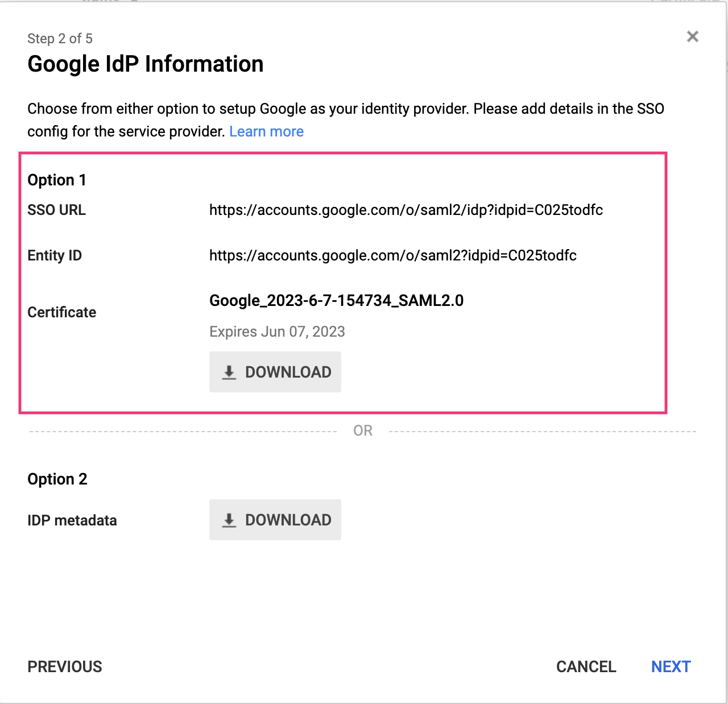This screenshot has width=728, height=704.
Task: Select the download glyph inside Option 1's button
Action: 229,372
